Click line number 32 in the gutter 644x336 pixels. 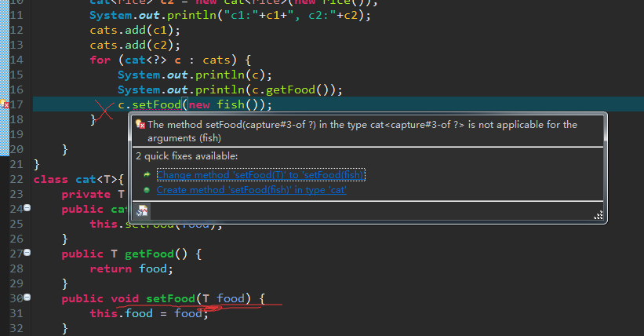click(16, 328)
